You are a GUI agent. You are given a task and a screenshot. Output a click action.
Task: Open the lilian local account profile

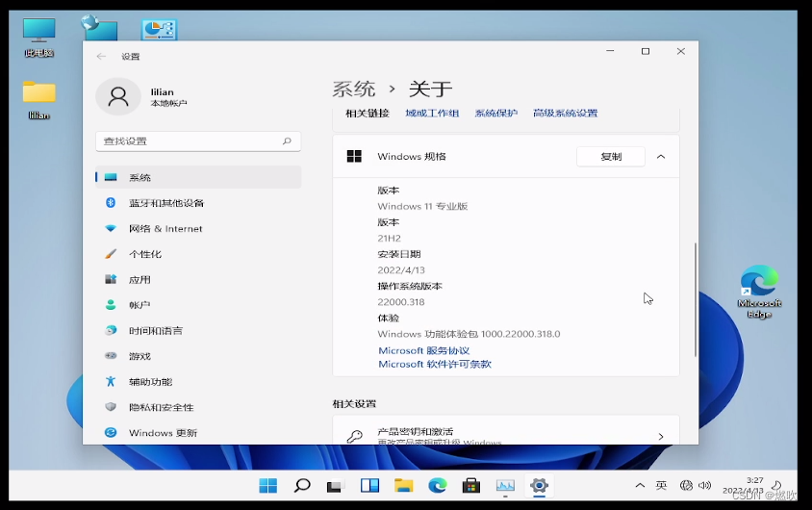point(142,97)
